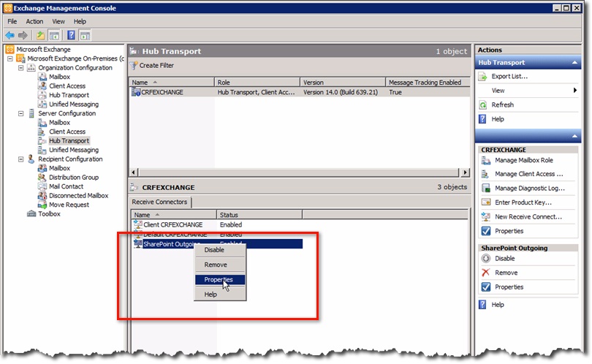The height and width of the screenshot is (364, 592).
Task: Sort by the Role column header
Action: tap(257, 83)
